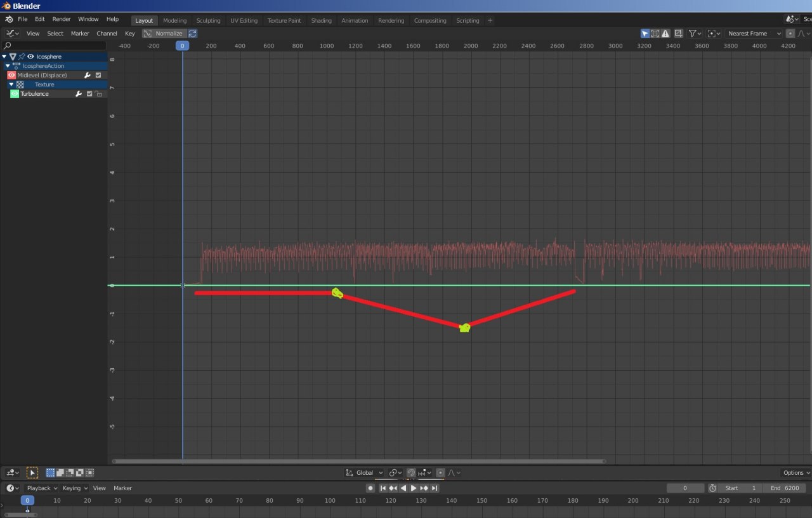Viewport: 812px width, 518px height.
Task: Click the Create Ghost Curves icon
Action: 678,34
